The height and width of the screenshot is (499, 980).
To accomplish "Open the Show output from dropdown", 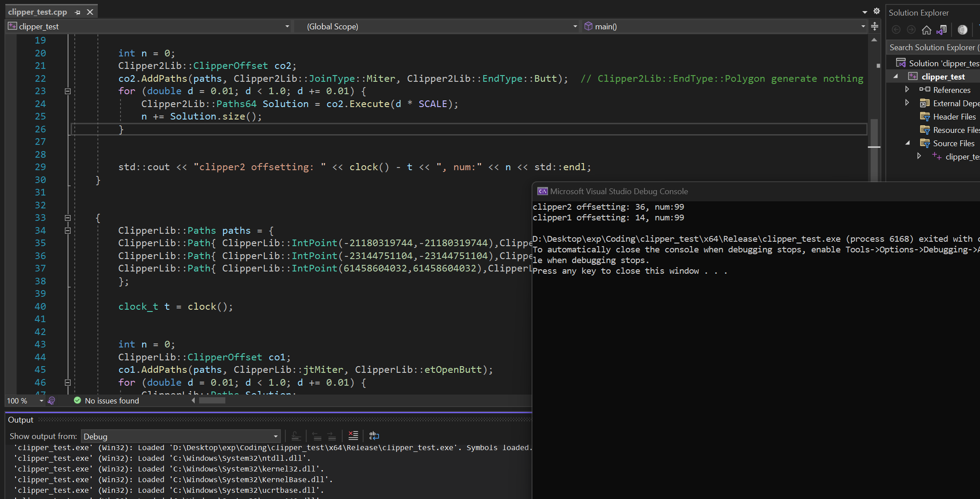I will pyautogui.click(x=276, y=436).
